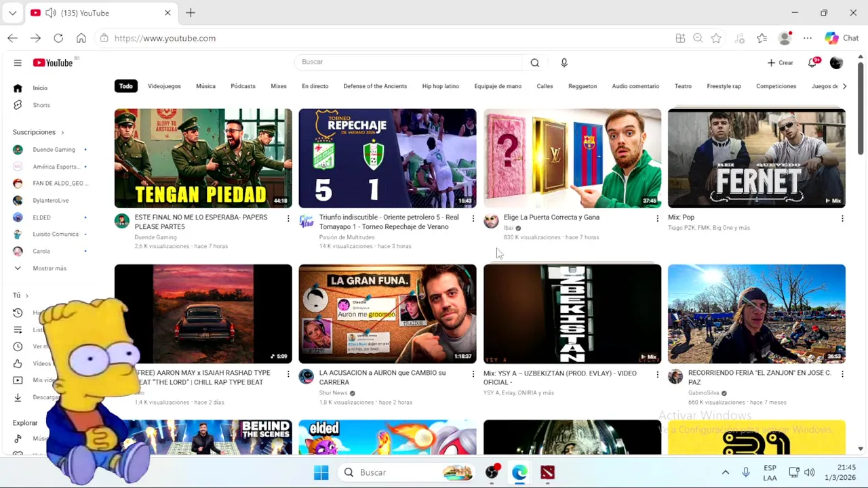Mute tab via speaker icon
This screenshot has height=488, width=868.
[50, 13]
